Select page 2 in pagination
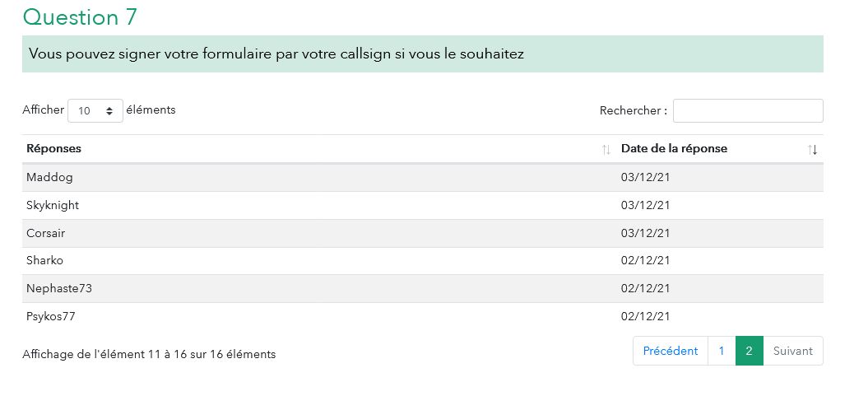868x396 pixels. (749, 351)
